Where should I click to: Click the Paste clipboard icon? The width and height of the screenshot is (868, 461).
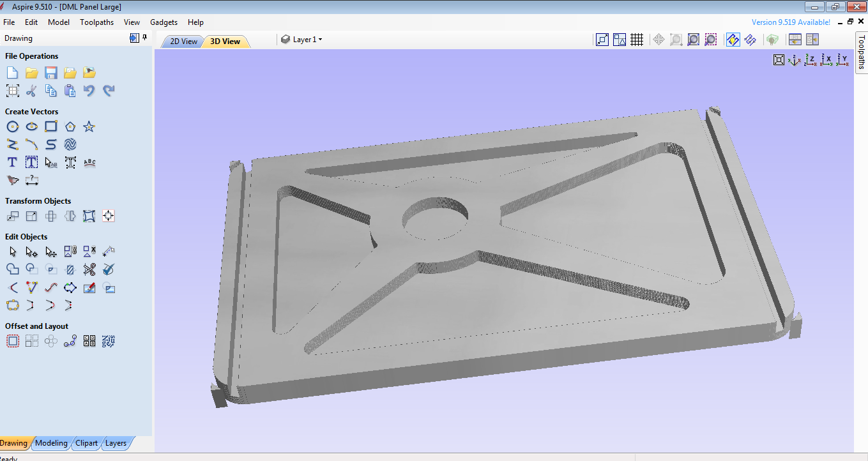[x=70, y=91]
